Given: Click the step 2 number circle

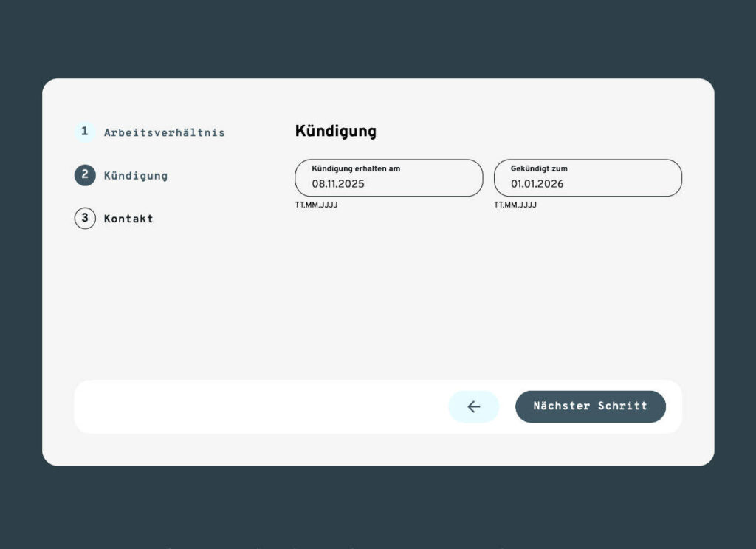Looking at the screenshot, I should tap(85, 175).
